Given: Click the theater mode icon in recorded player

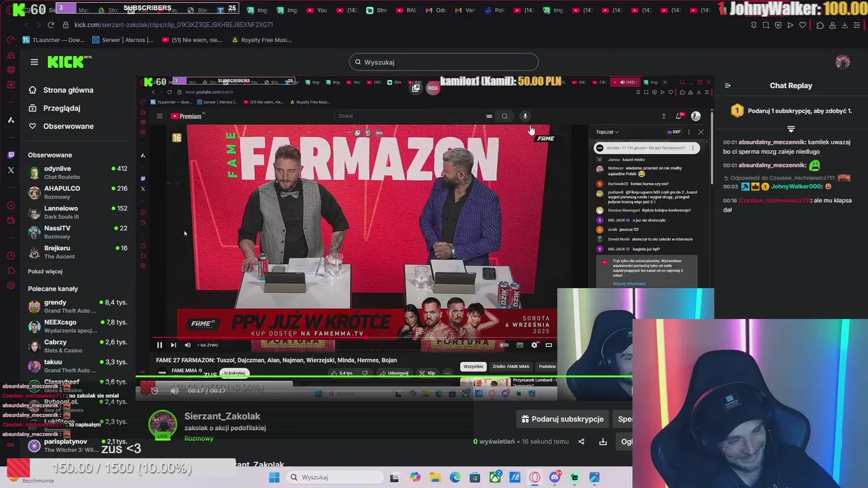Looking at the screenshot, I should coord(549,345).
